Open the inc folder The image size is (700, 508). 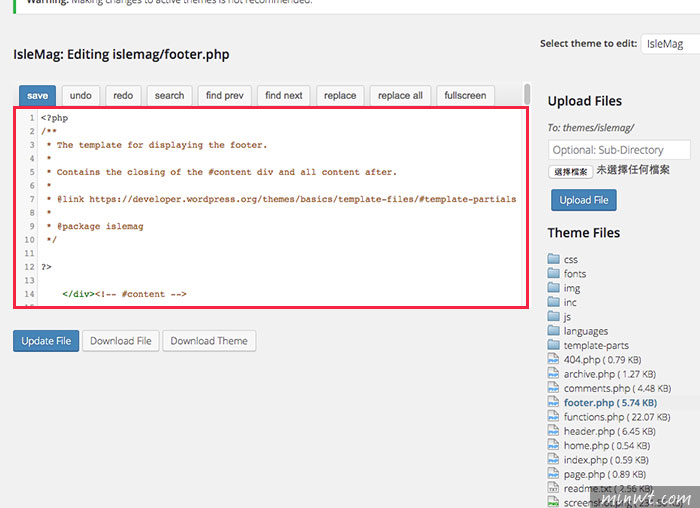click(x=570, y=303)
